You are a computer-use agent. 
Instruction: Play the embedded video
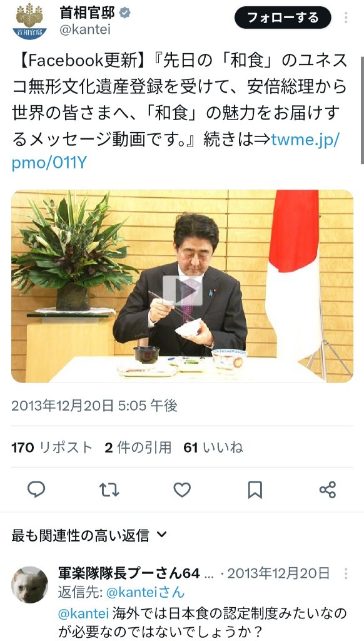tap(183, 291)
